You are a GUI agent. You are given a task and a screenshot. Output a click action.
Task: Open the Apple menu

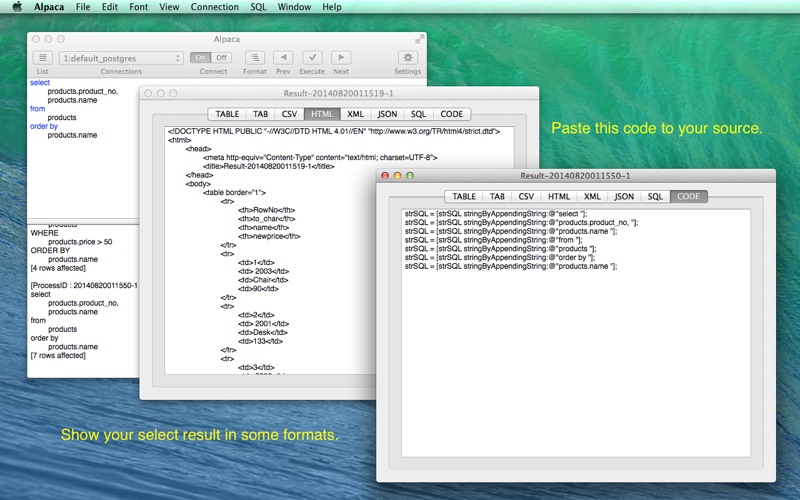coord(17,7)
